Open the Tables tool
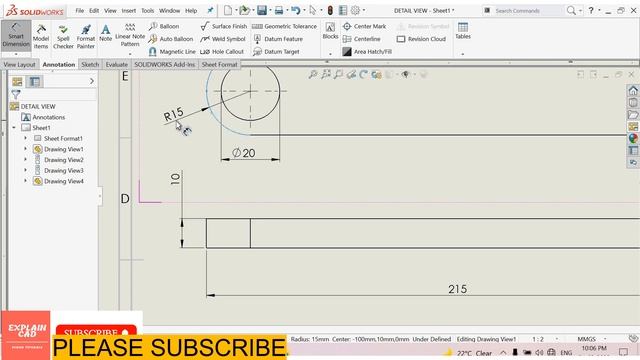This screenshot has height=360, width=640. [463, 31]
